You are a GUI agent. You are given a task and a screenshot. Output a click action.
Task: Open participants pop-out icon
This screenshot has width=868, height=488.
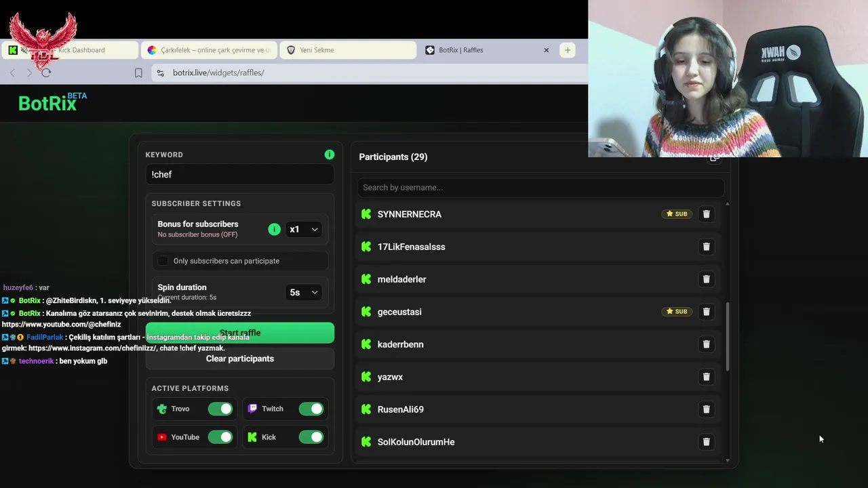(714, 159)
